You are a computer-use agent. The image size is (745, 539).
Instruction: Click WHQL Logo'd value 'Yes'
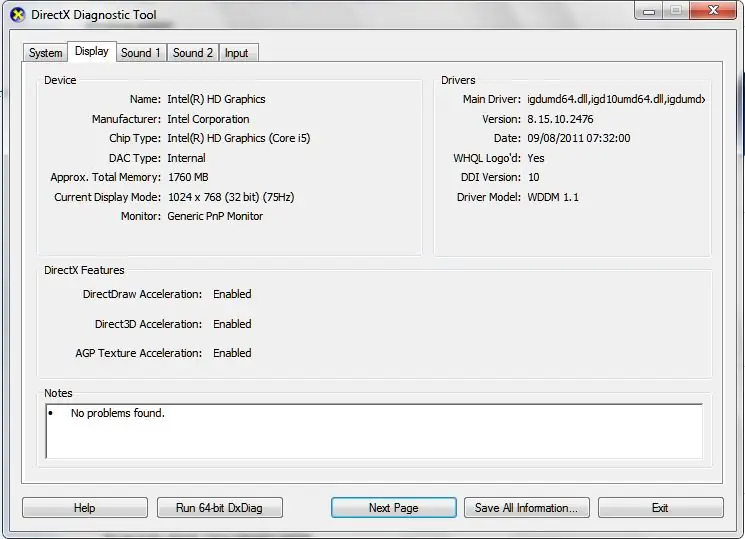(536, 158)
